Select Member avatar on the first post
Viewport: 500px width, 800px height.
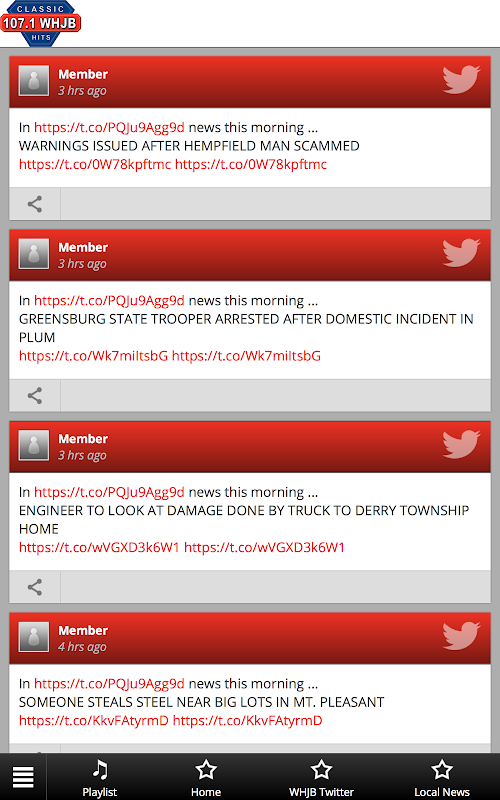coord(34,80)
